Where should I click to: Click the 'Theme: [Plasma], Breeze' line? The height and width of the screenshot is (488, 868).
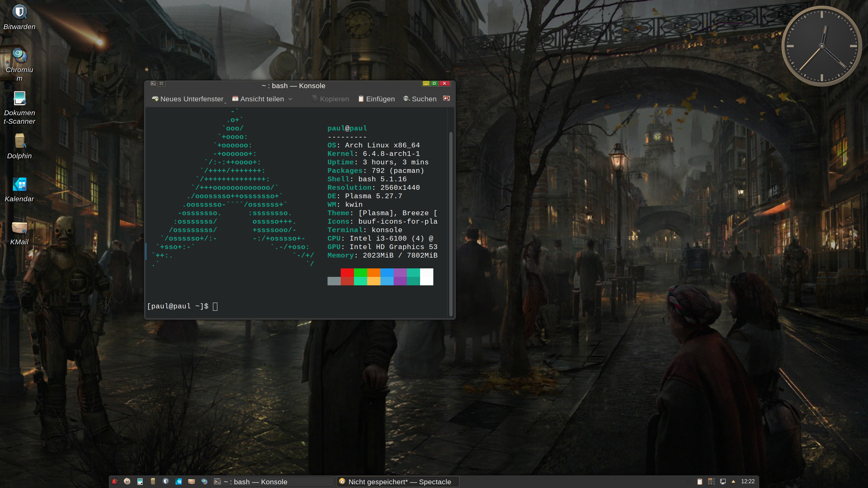point(382,213)
